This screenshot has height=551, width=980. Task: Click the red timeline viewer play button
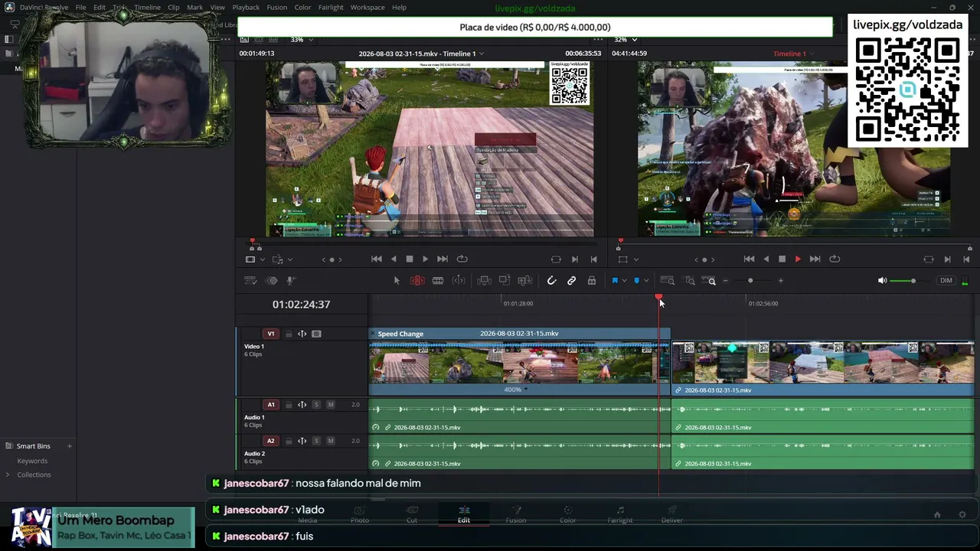(798, 259)
